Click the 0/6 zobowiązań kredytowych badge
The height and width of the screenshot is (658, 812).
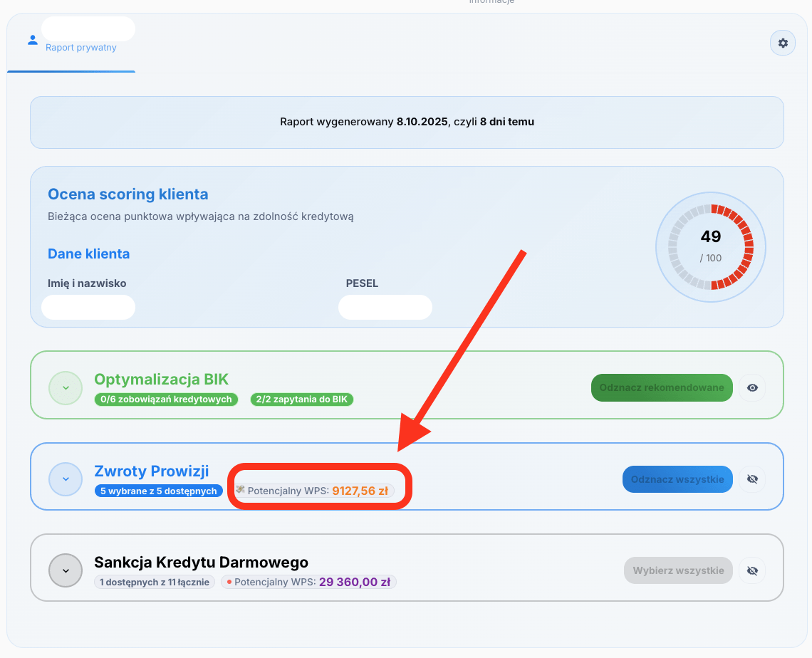(x=166, y=399)
